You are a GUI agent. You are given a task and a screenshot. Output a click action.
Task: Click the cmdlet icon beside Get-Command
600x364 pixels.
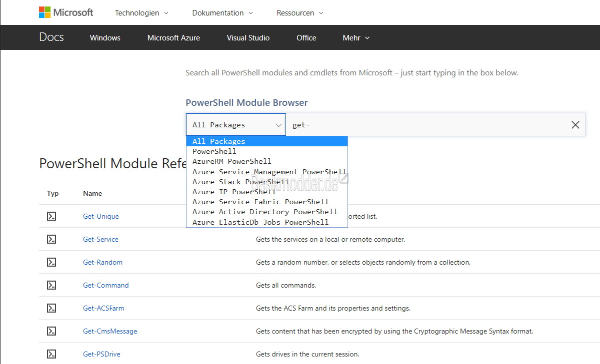coord(51,285)
